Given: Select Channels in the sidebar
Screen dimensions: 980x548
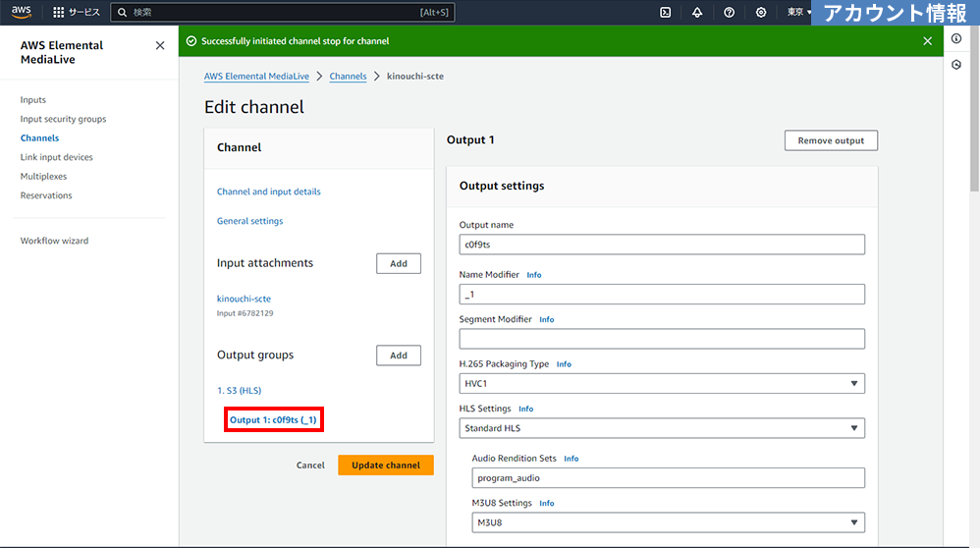Looking at the screenshot, I should (39, 138).
